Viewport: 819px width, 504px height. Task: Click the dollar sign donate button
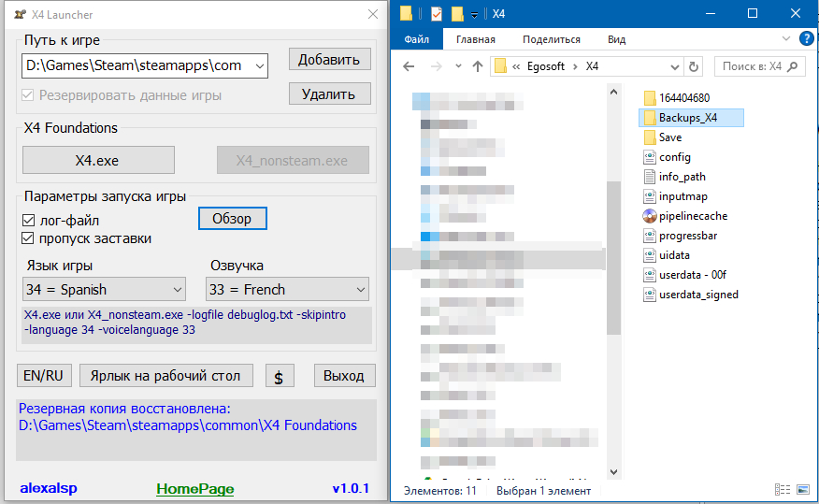278,376
